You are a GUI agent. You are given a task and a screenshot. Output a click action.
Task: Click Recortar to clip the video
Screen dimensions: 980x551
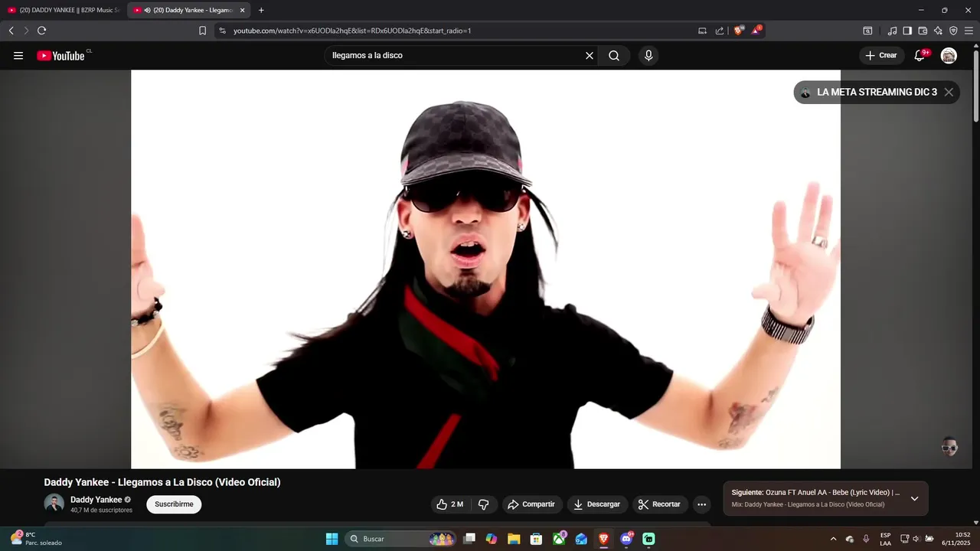pyautogui.click(x=660, y=504)
